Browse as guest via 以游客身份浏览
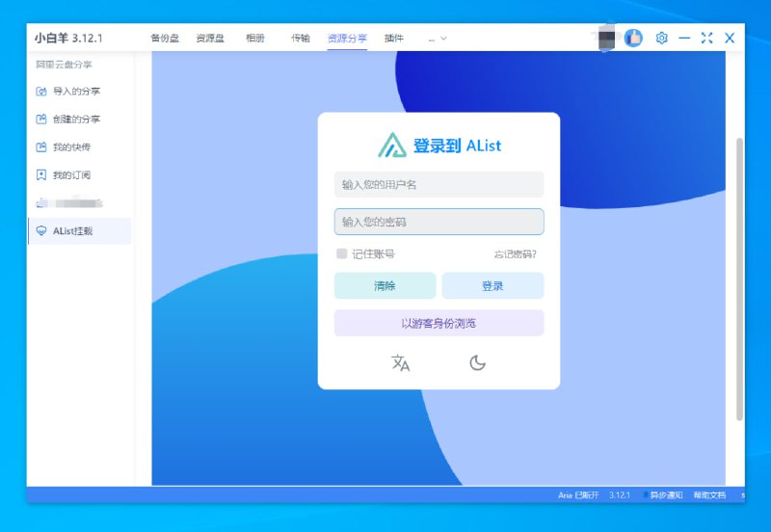 tap(439, 323)
